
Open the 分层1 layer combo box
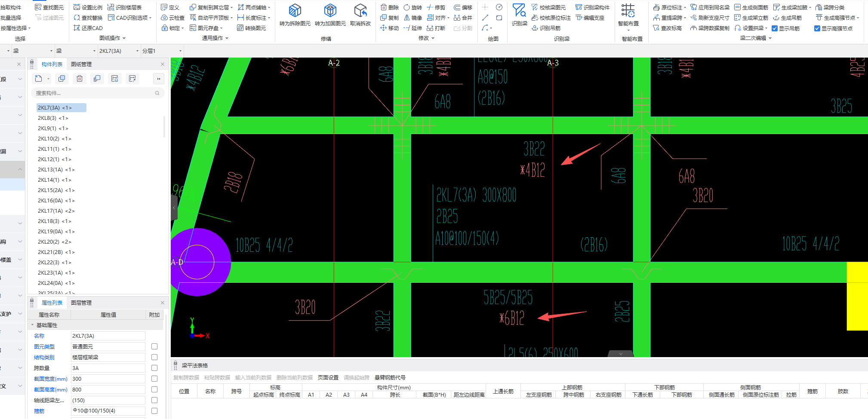[x=162, y=51]
